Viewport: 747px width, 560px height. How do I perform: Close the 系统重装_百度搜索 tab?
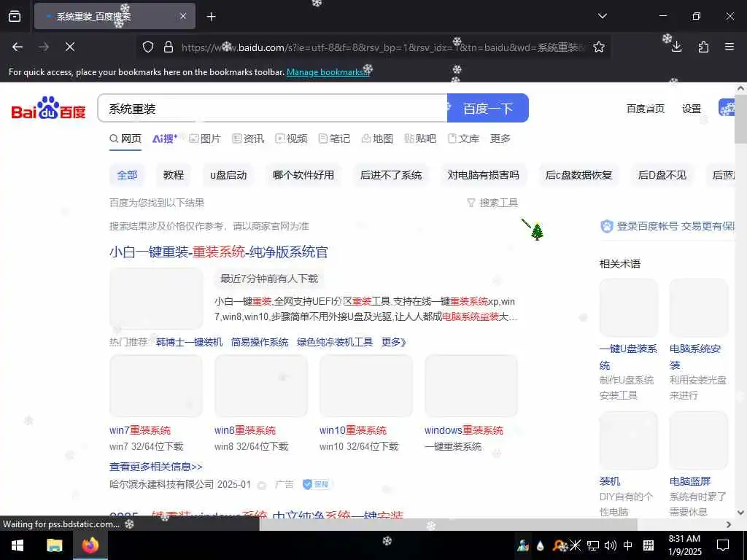(182, 17)
